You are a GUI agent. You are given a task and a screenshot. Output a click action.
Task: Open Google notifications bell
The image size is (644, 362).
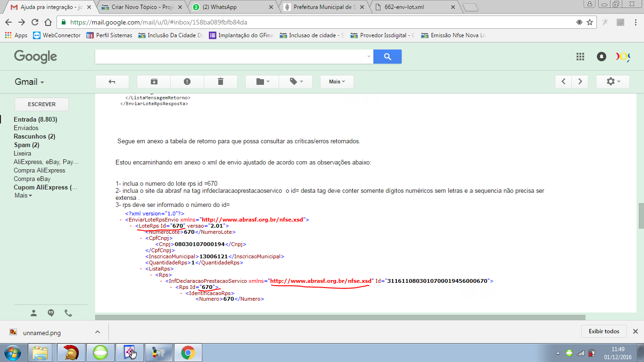tap(601, 57)
